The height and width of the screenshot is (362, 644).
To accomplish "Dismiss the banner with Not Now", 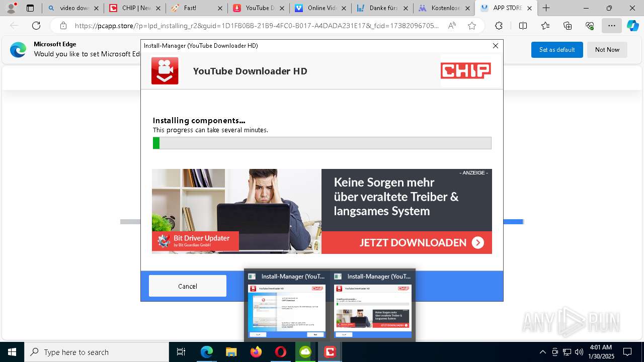I will click(x=607, y=50).
